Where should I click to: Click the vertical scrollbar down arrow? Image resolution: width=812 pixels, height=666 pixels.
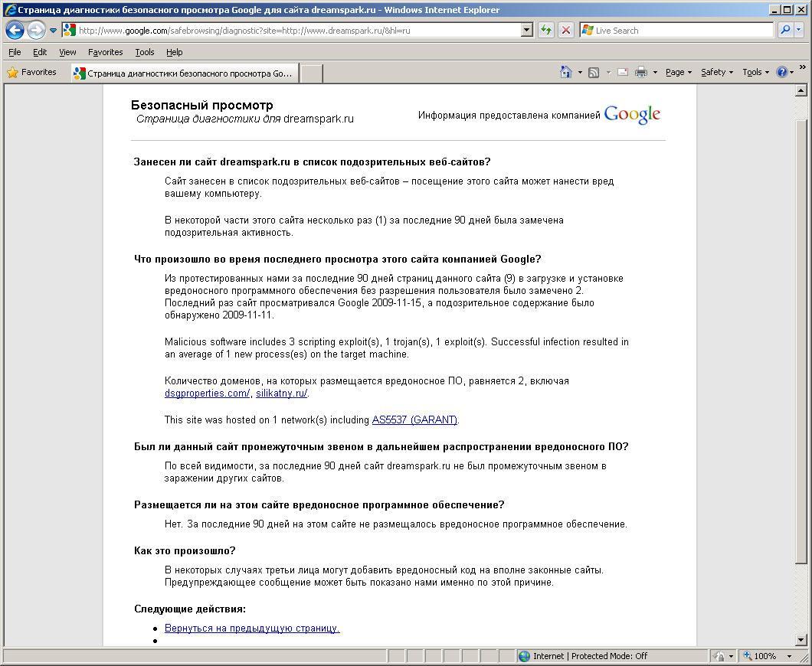click(802, 640)
